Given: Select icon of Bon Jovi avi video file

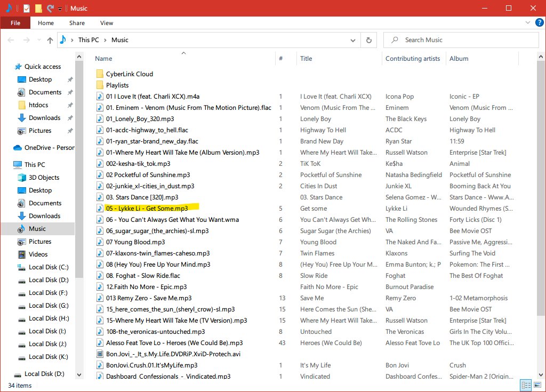Looking at the screenshot, I should point(100,354).
